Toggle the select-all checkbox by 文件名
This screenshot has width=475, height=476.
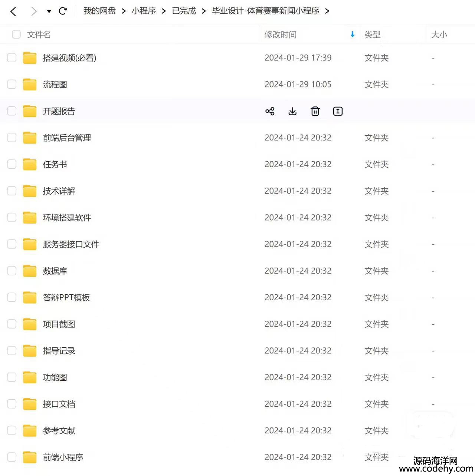pyautogui.click(x=16, y=34)
